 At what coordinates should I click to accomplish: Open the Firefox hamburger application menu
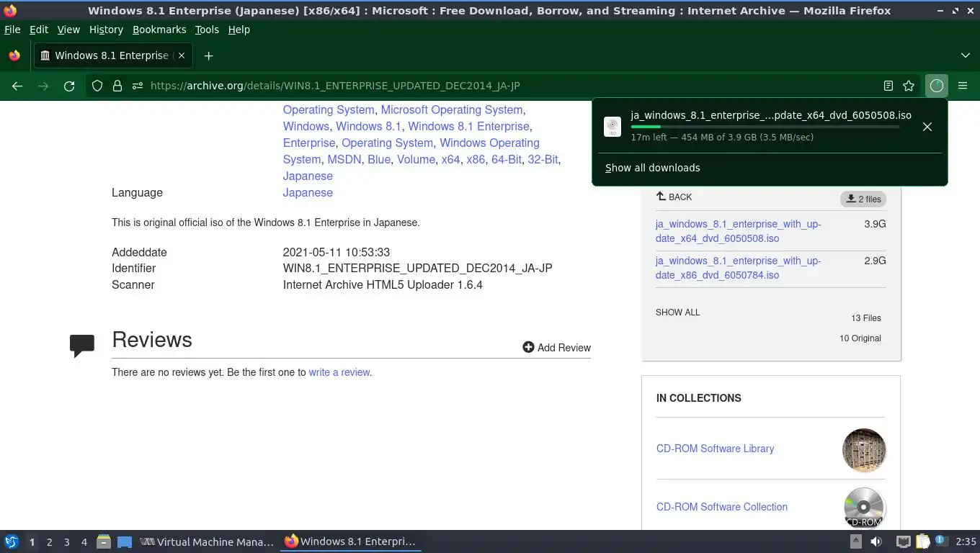tap(963, 86)
